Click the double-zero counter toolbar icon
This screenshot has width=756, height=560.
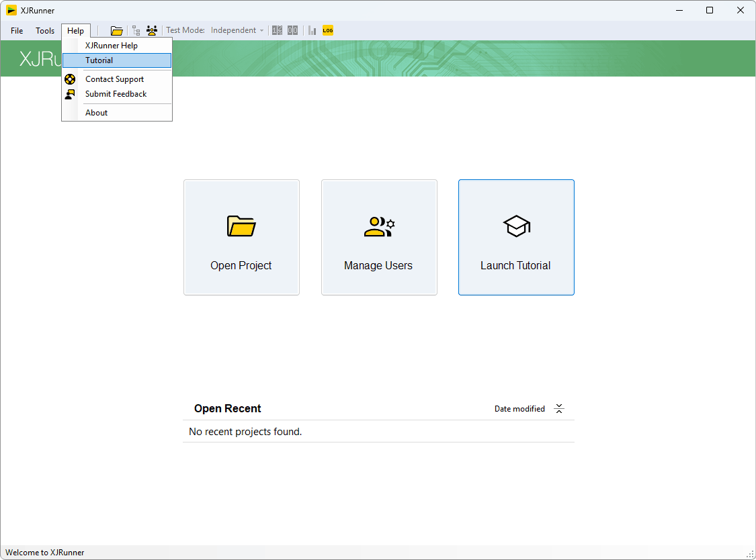pyautogui.click(x=293, y=30)
